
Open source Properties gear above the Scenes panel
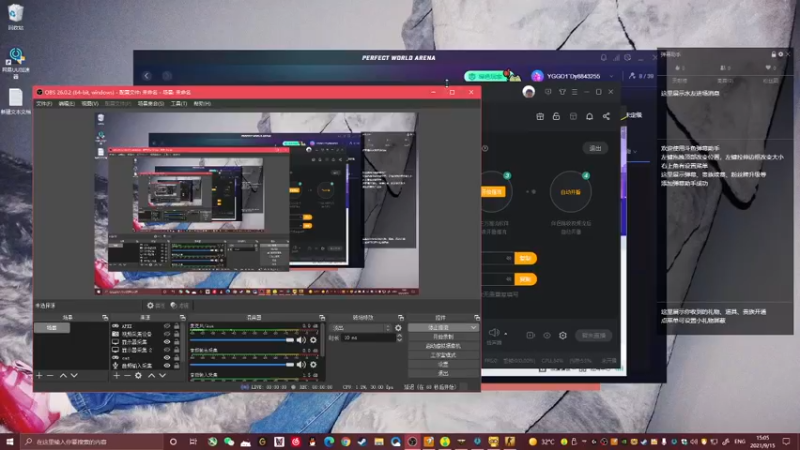[155, 305]
